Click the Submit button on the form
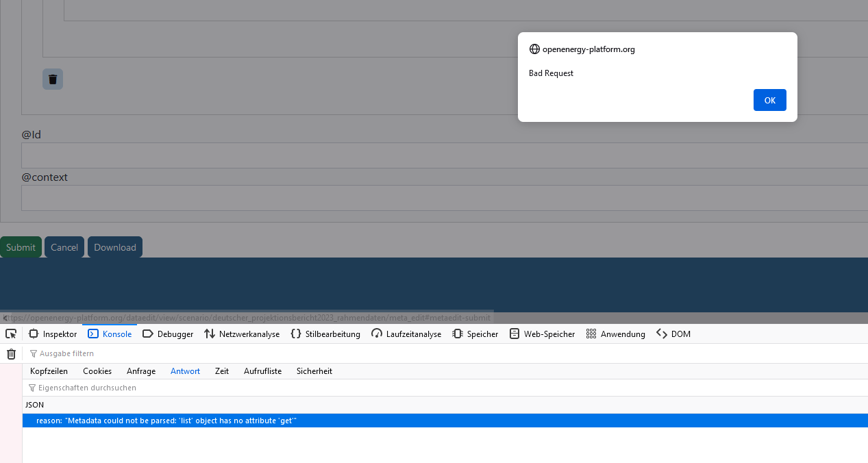The image size is (868, 463). click(20, 247)
